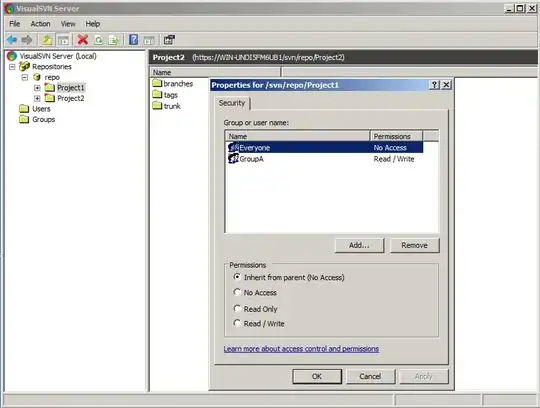Click the blue Help question-mark toolbar icon

(134, 40)
